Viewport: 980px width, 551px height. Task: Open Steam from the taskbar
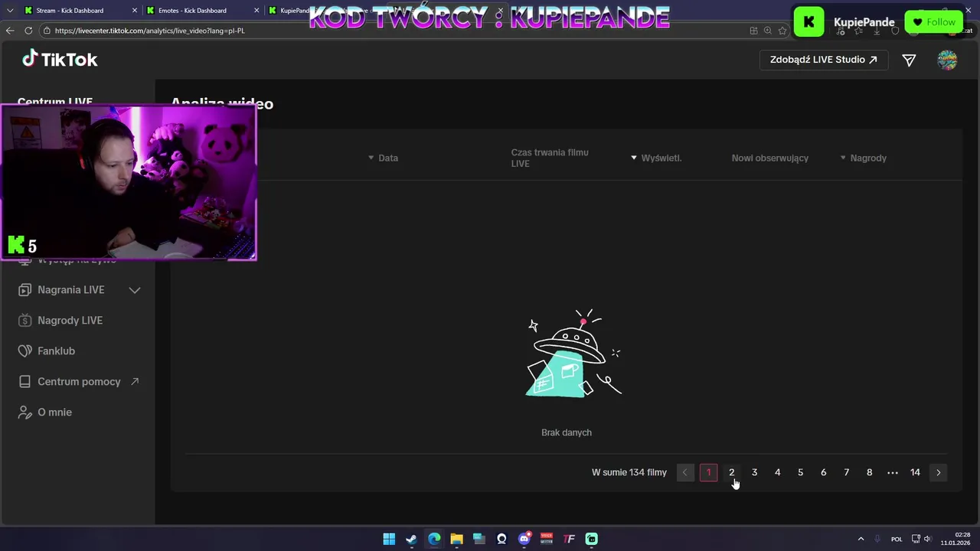point(411,539)
